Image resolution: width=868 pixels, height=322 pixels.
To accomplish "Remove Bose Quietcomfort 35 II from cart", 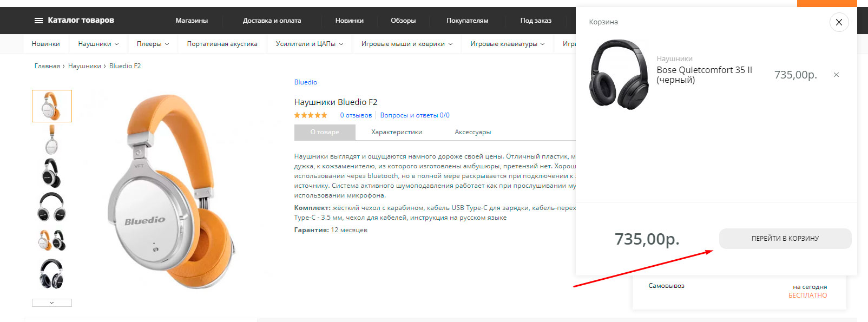I will [836, 75].
